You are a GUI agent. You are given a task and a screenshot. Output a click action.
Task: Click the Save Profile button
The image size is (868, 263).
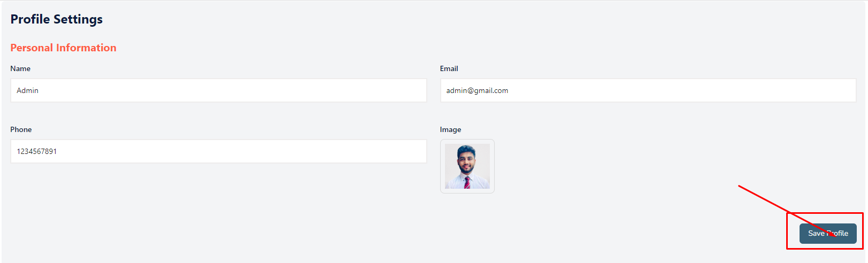coord(828,234)
